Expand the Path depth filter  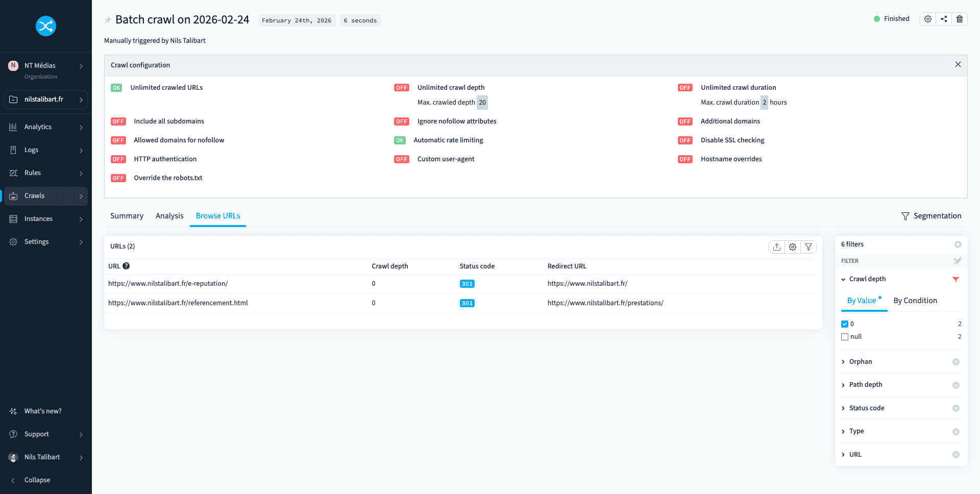click(866, 385)
